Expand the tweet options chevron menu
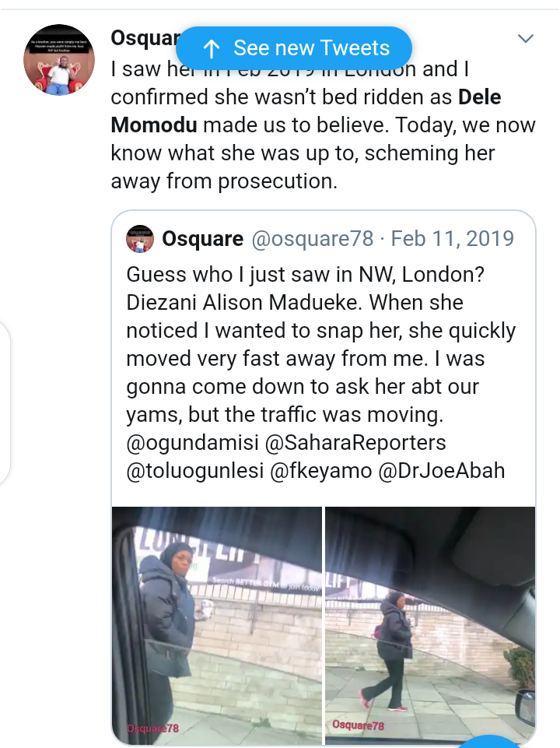The width and height of the screenshot is (560, 748). (x=526, y=38)
